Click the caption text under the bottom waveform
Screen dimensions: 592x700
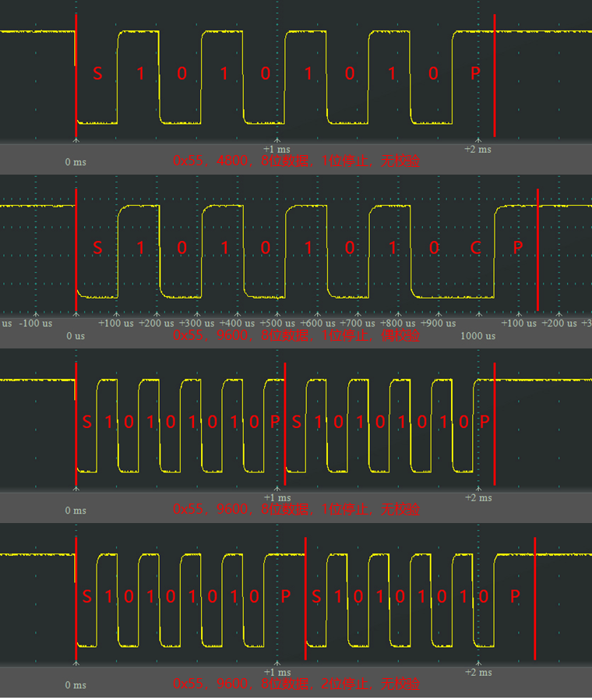click(x=296, y=684)
